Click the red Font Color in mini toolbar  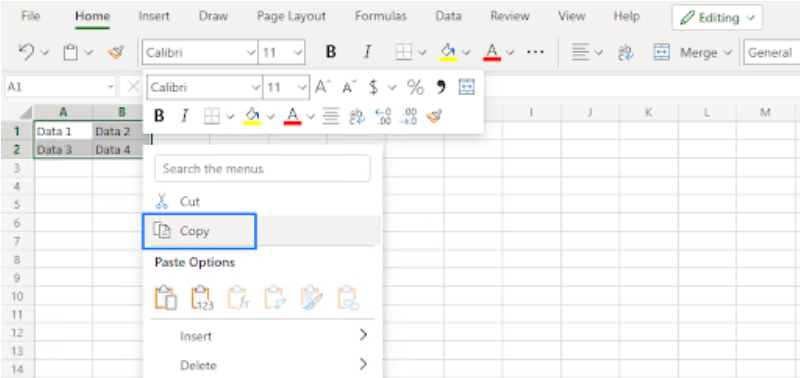(292, 116)
